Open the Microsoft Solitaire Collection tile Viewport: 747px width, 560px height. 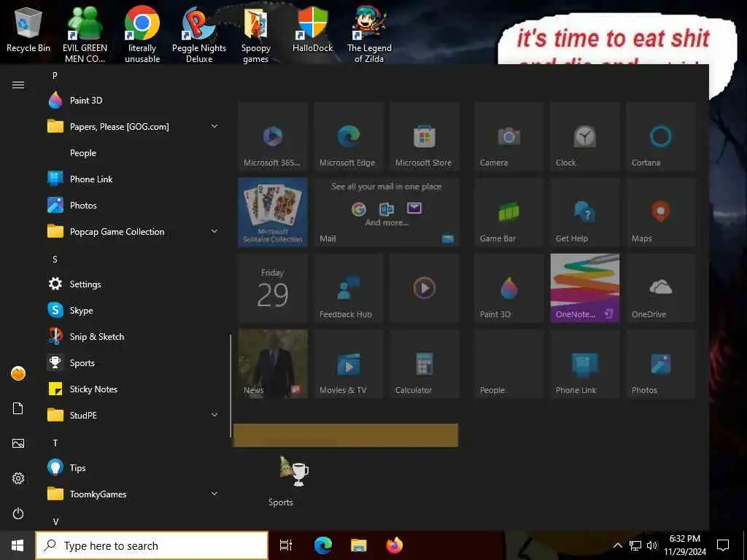tap(273, 212)
